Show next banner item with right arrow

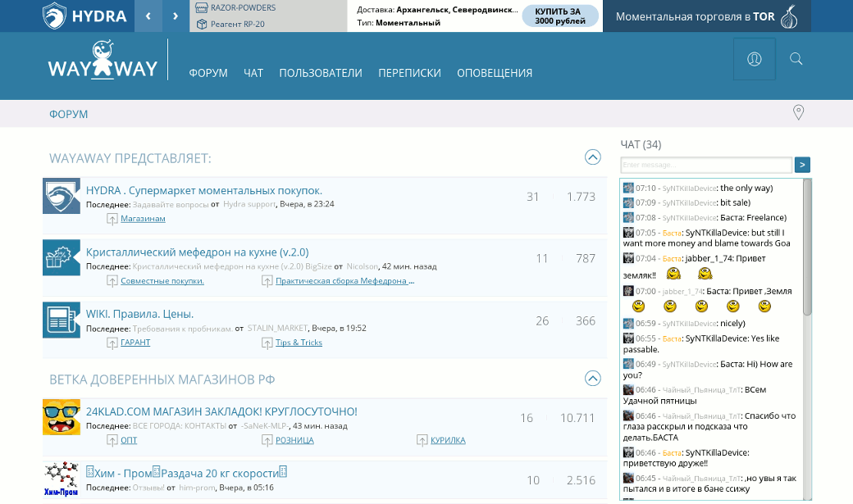pos(176,16)
